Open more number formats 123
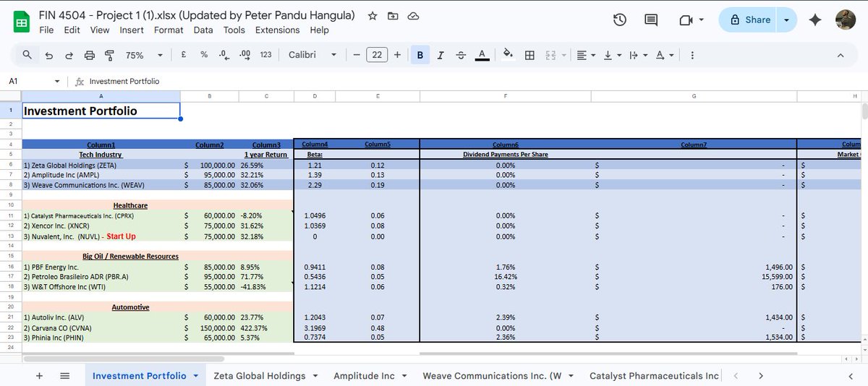This screenshot has width=868, height=386. [x=265, y=55]
